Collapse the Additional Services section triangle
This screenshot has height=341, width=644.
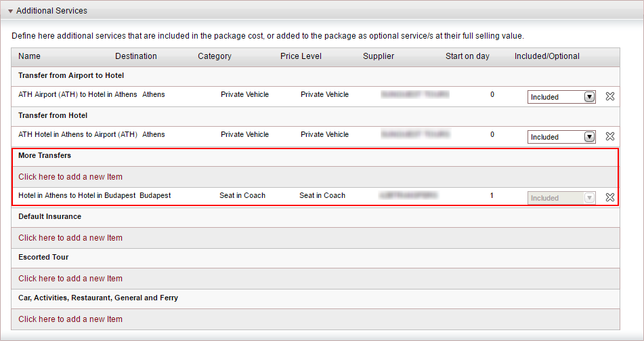click(10, 11)
